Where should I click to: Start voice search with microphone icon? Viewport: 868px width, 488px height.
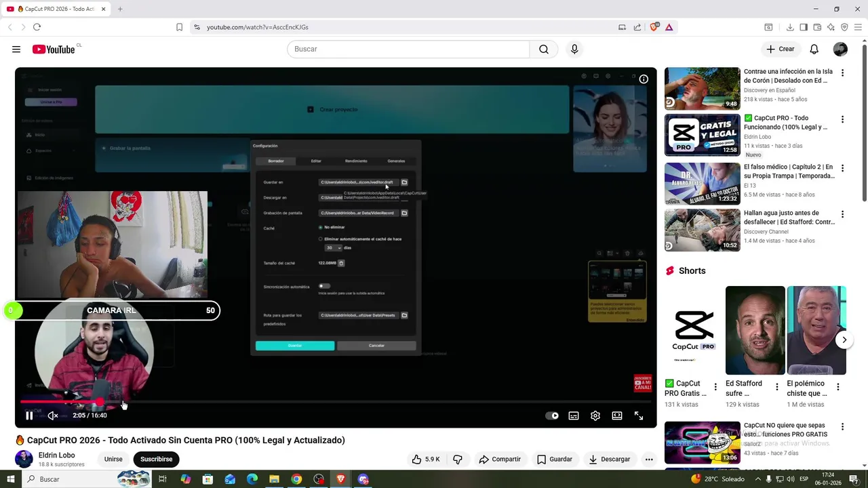(x=574, y=49)
